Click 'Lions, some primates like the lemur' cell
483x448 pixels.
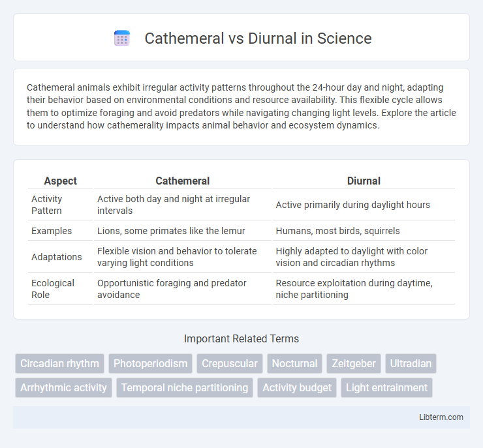tap(182, 231)
